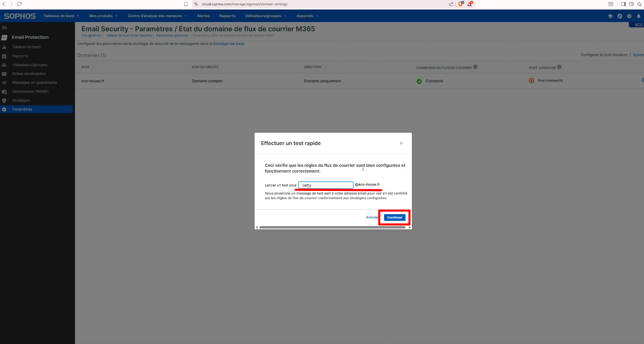Open the Brave Rewards triangle icon

point(470,4)
